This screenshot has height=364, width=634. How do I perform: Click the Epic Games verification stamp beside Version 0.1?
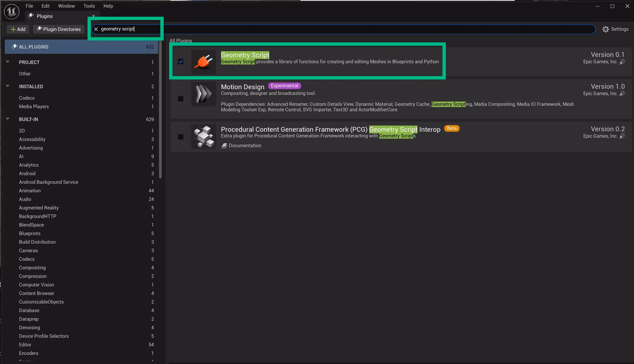pos(623,62)
